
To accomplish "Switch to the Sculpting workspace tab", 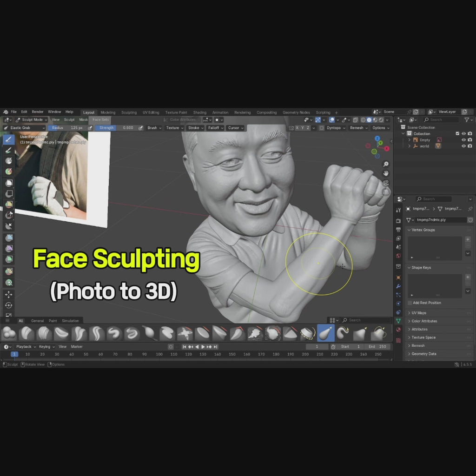I will [129, 112].
